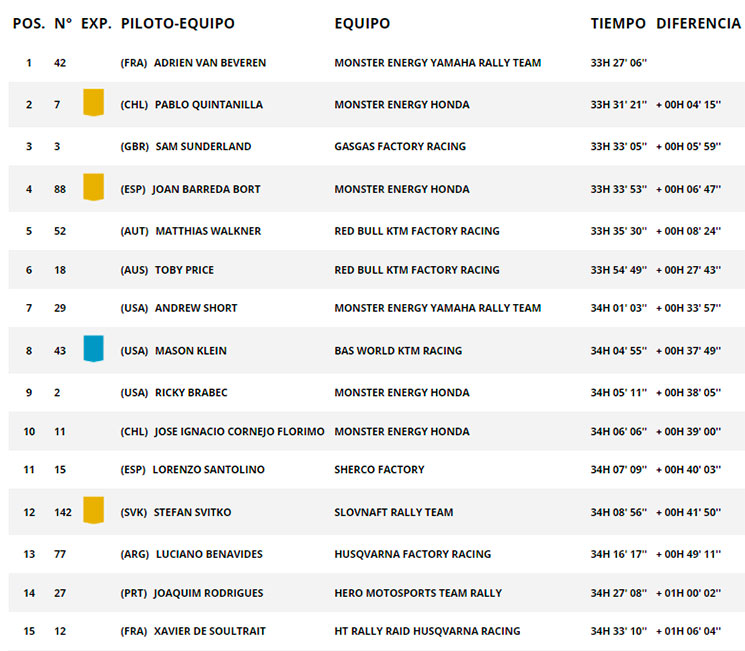Screen dimensions: 745x651
Task: Click the DIFERENCIA column header
Action: [698, 23]
